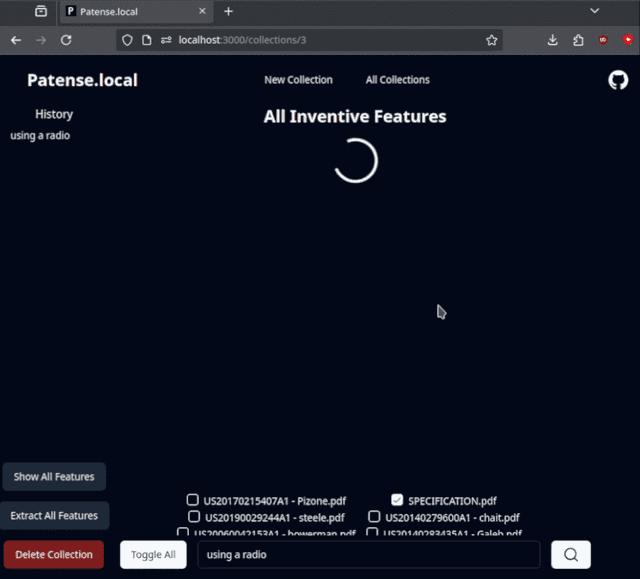Select 'using a radio' history entry

[40, 136]
